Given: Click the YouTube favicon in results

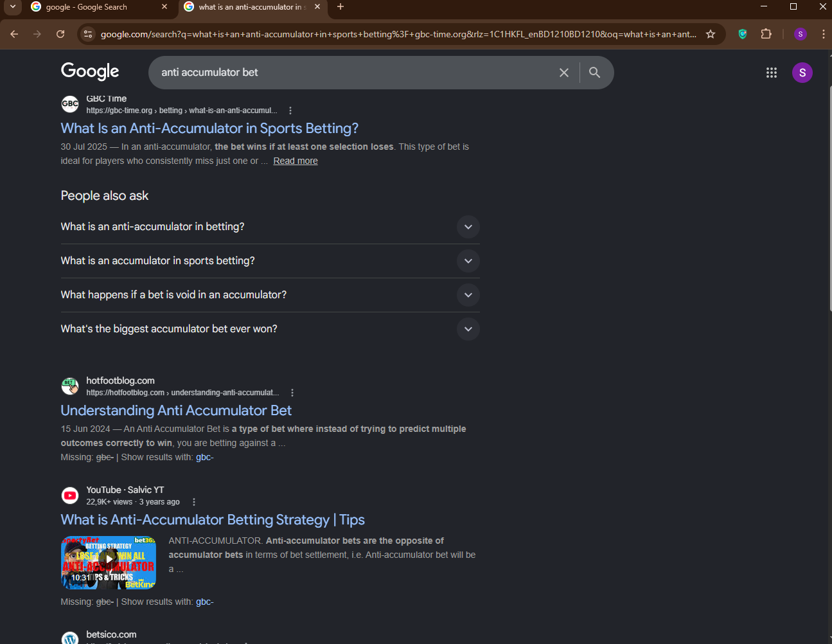Looking at the screenshot, I should (70, 496).
